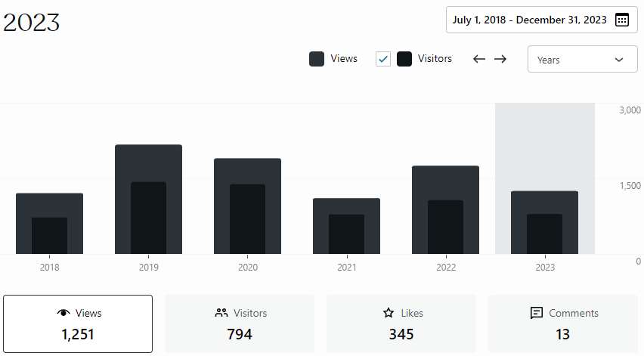Screen dimensions: 644x356
Task: Toggle the Visitors checkbox in legend
Action: 383,59
